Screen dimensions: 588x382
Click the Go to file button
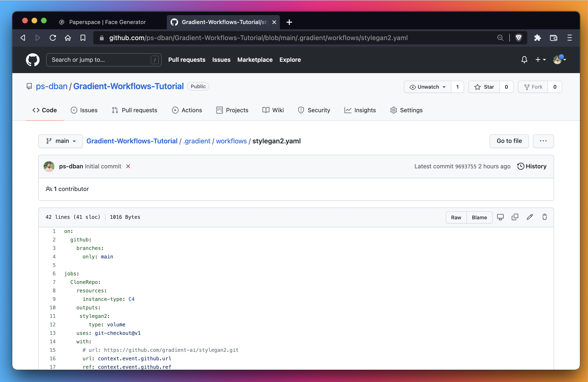coord(509,141)
